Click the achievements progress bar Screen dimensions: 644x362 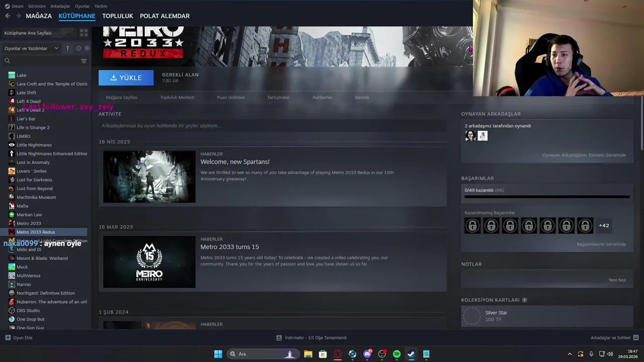pos(547,197)
